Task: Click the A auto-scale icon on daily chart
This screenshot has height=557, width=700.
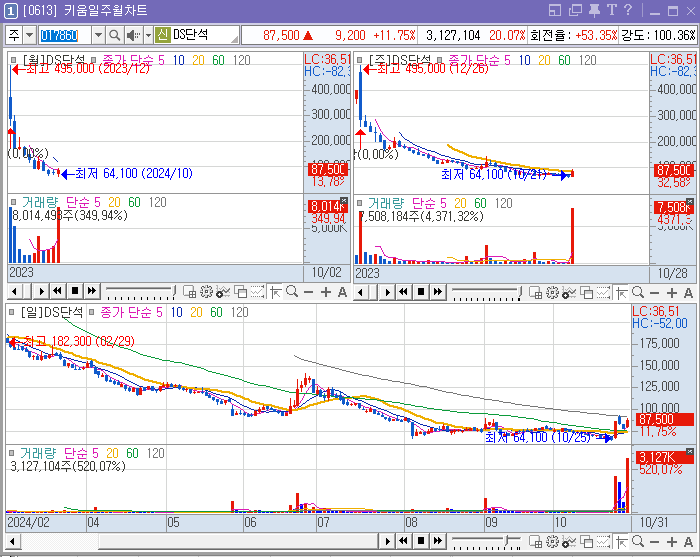Action: pyautogui.click(x=688, y=542)
